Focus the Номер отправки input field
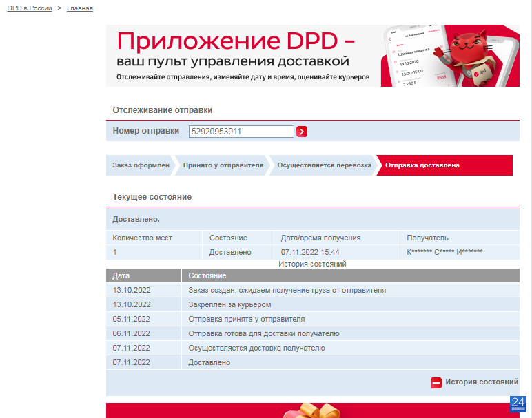This screenshot has width=532, height=418. point(241,132)
